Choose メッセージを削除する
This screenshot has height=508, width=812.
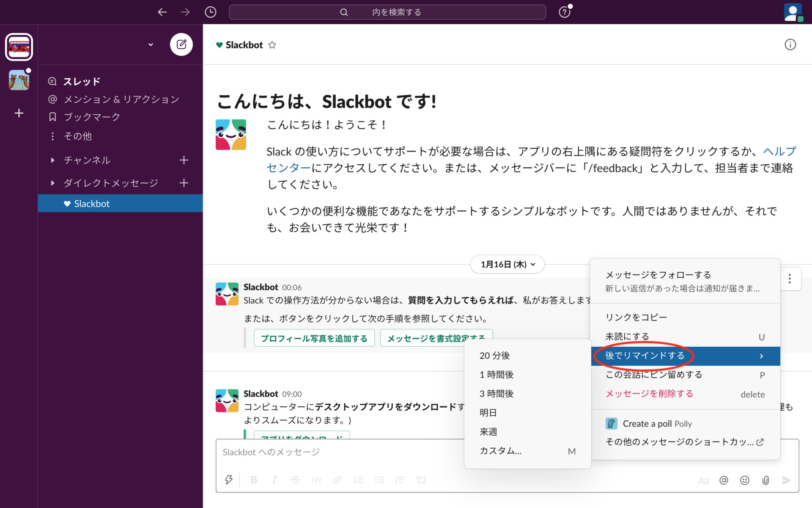[x=686, y=394]
